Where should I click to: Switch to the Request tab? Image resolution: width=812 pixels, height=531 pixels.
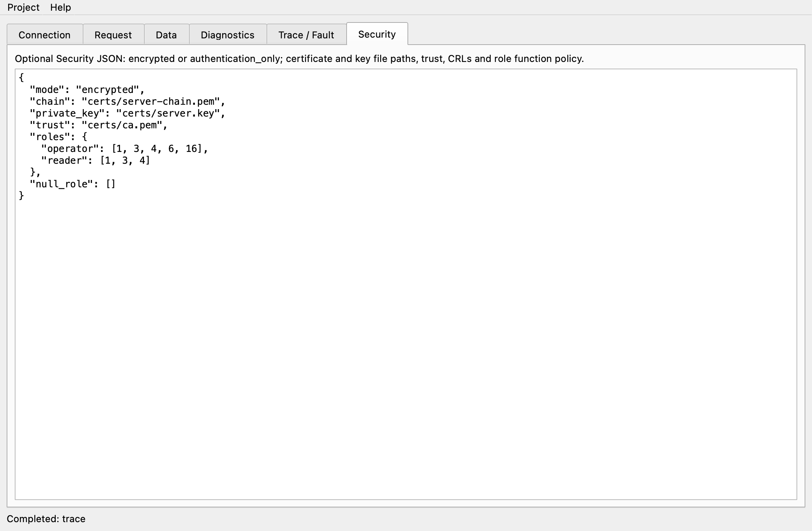pyautogui.click(x=113, y=35)
